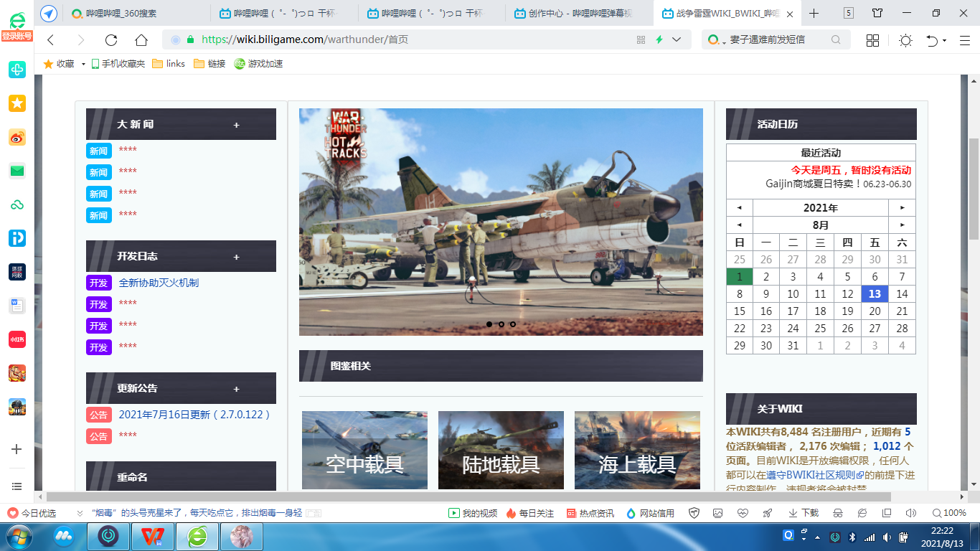Open 2021年7月16日更新 announcement link

(195, 415)
